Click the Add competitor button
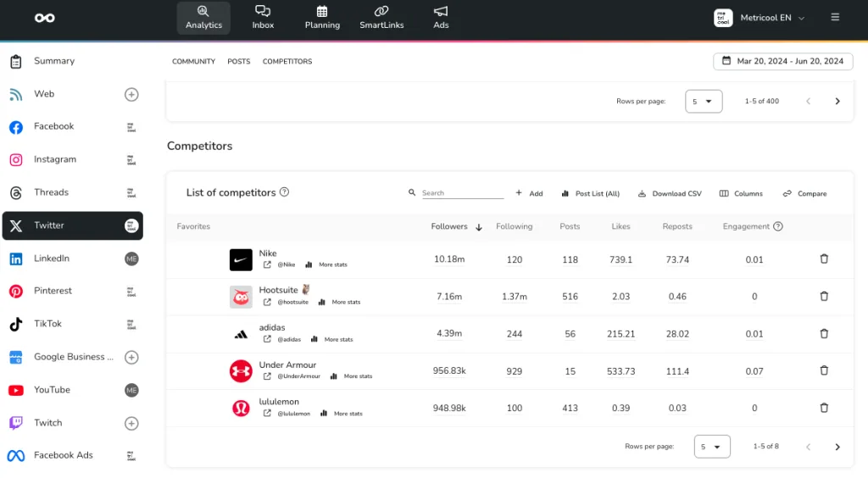This screenshot has height=478, width=868. (x=529, y=193)
